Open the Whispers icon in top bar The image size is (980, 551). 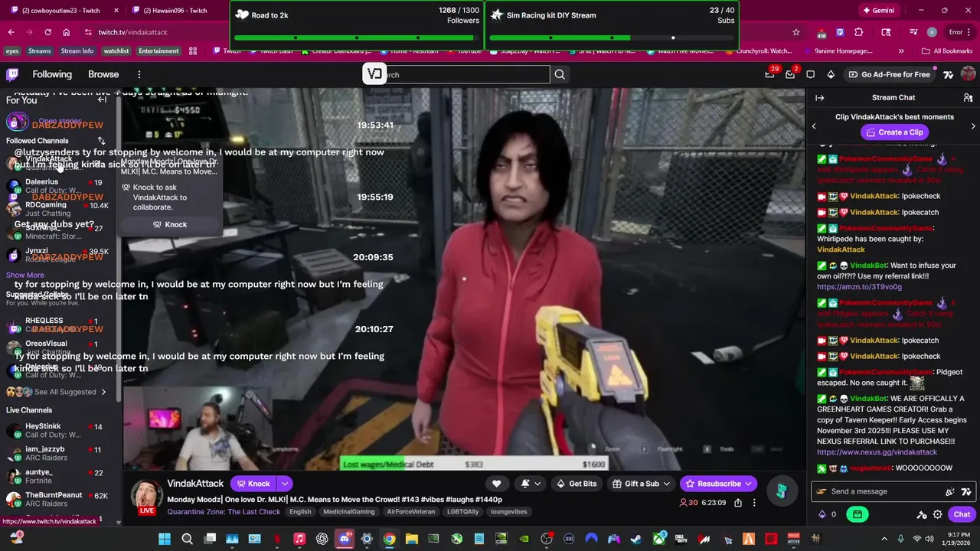point(811,74)
